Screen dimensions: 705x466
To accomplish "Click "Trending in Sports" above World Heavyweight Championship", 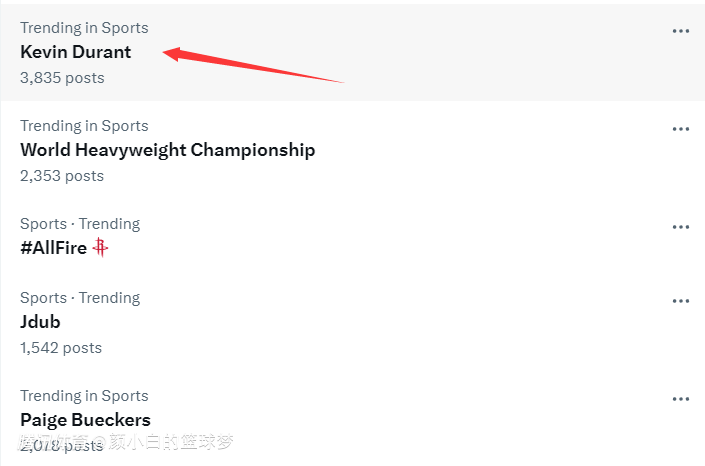I will tap(84, 126).
